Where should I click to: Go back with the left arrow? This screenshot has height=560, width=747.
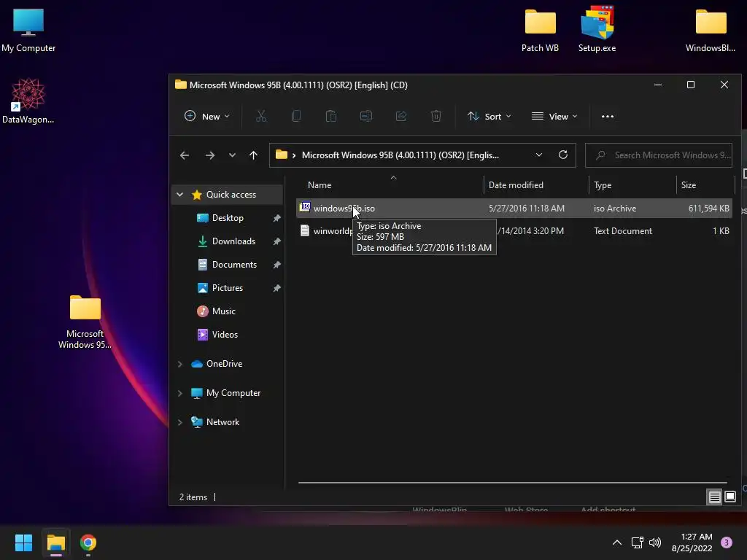(185, 155)
